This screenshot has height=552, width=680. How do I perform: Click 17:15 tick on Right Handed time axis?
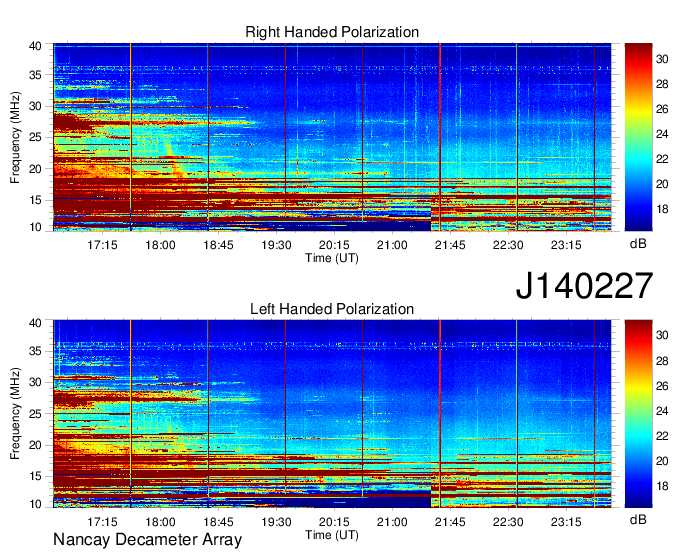click(102, 245)
